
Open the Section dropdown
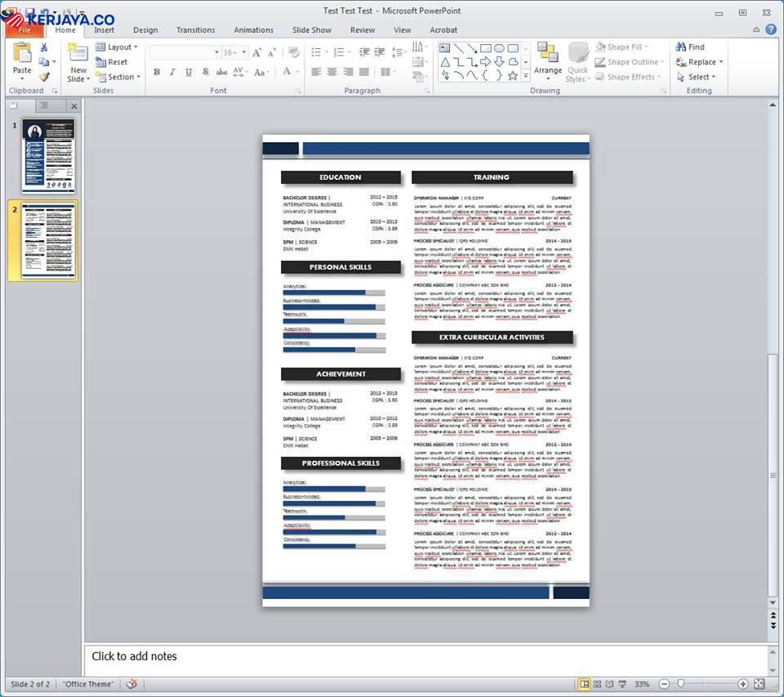coord(118,77)
